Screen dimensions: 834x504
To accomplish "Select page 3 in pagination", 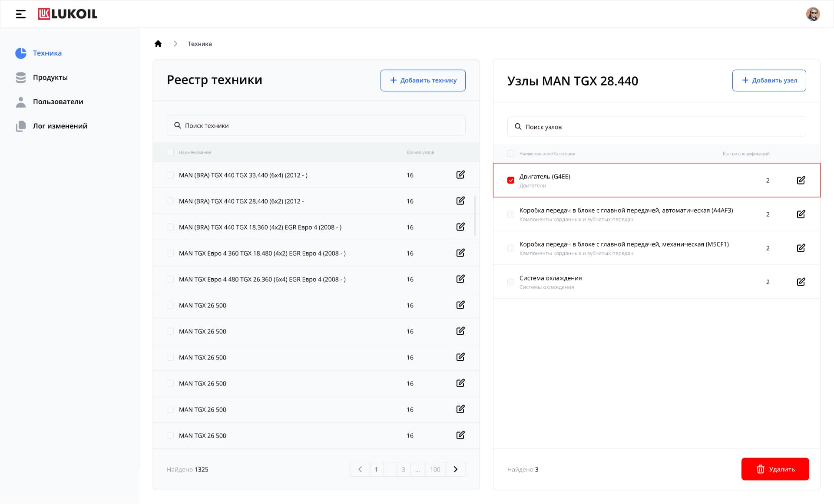I will tap(404, 469).
